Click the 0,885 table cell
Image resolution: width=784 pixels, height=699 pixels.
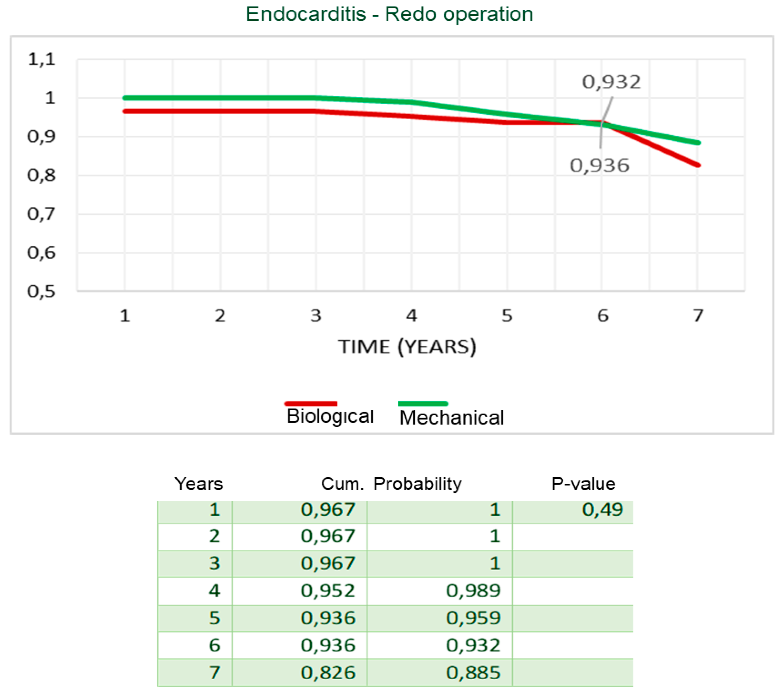[473, 673]
